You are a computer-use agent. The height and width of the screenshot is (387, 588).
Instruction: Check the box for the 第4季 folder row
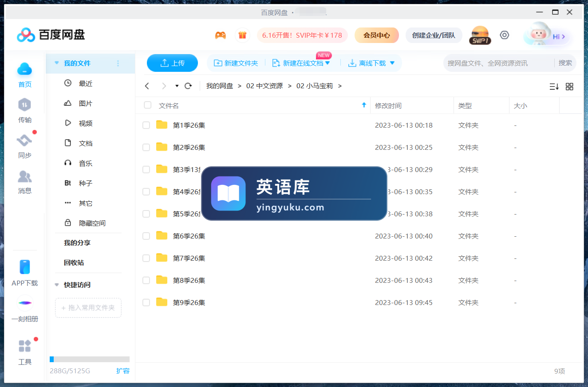click(x=146, y=192)
